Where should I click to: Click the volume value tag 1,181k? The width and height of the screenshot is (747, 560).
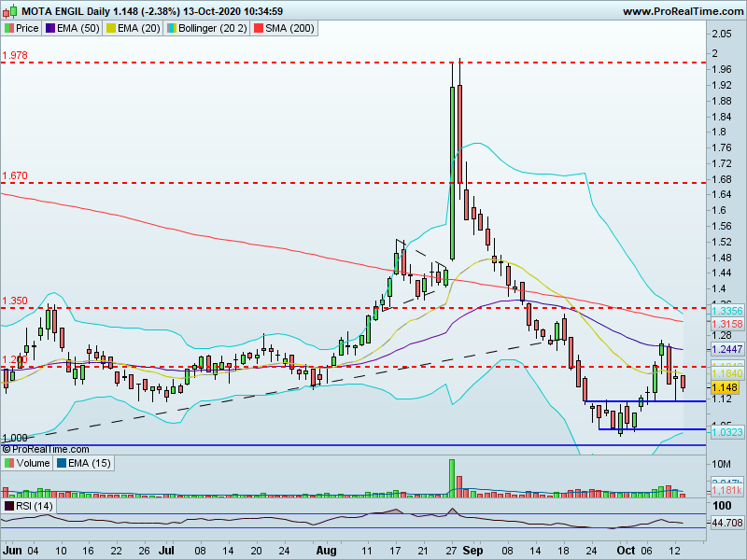[x=727, y=490]
